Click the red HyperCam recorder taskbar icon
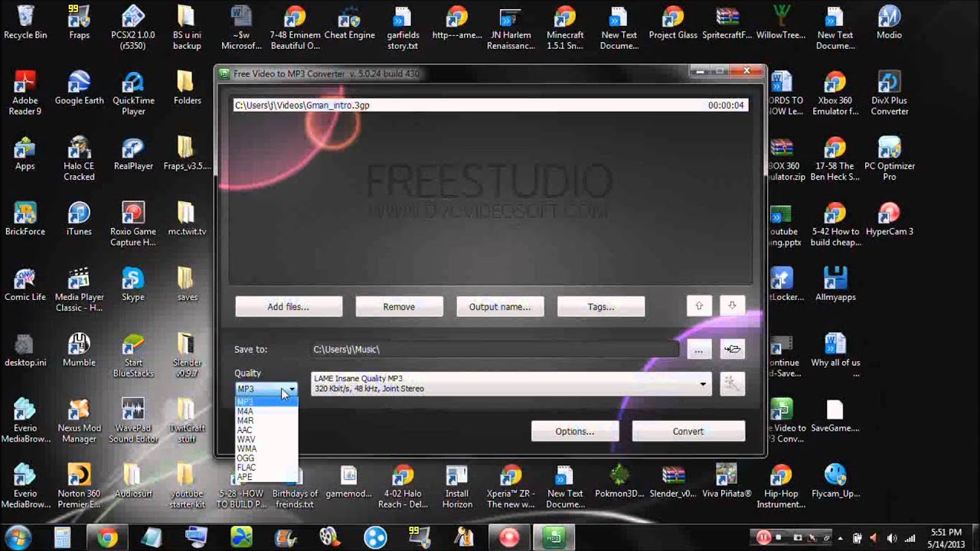The height and width of the screenshot is (551, 980). 508,538
